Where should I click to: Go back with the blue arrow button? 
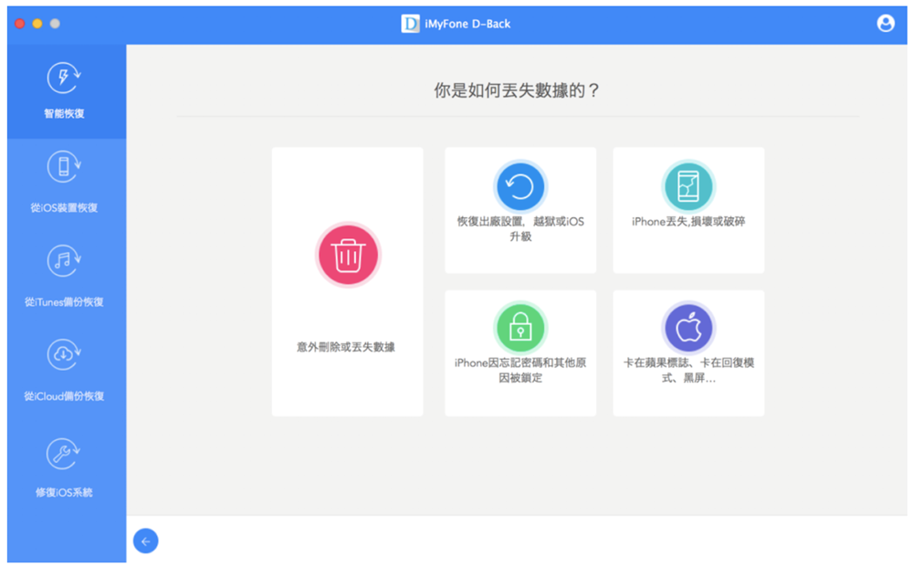145,541
